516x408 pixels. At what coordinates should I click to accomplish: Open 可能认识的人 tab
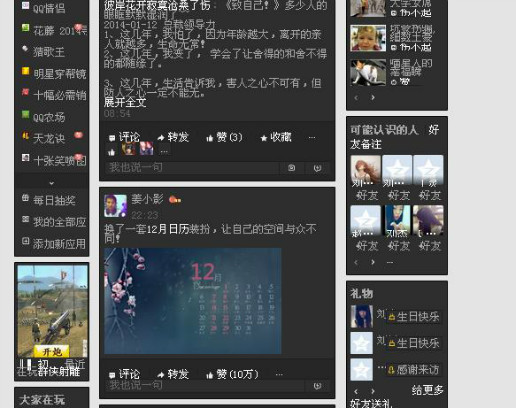point(384,130)
